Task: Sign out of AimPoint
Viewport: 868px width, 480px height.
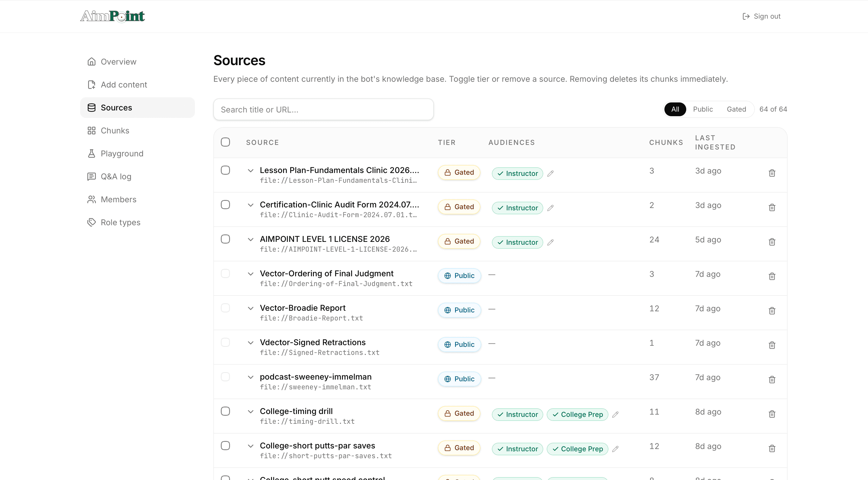Action: [x=761, y=16]
